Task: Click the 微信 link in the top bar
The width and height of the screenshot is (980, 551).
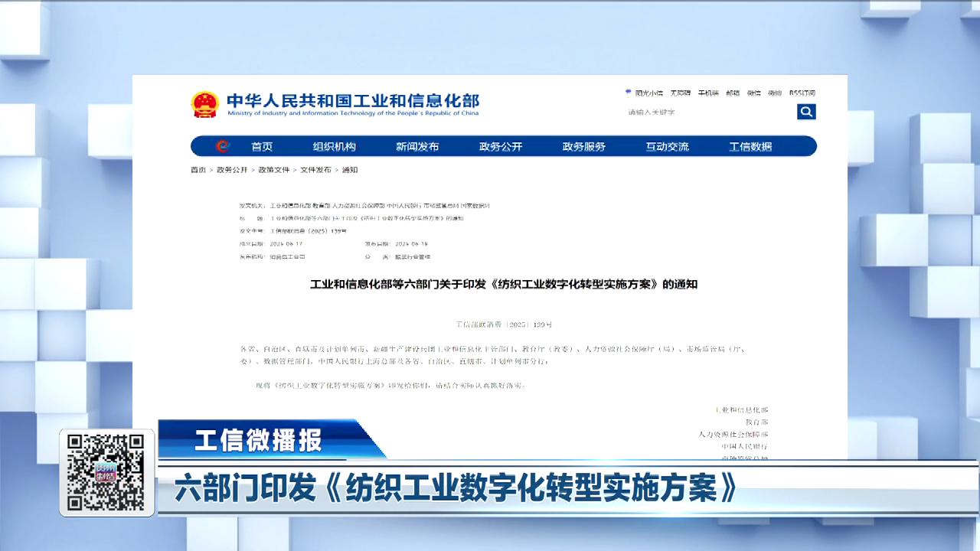Action: click(x=754, y=93)
